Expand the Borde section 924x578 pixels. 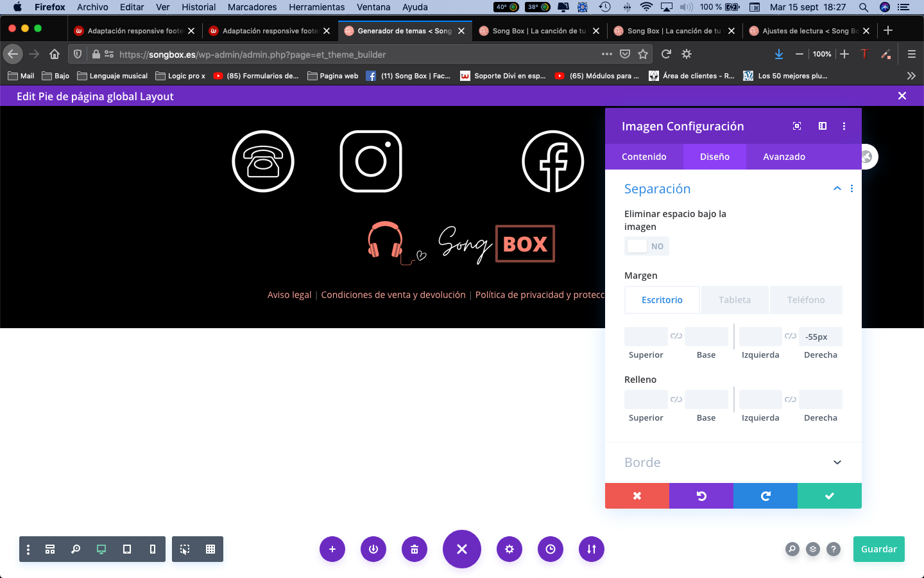pos(837,462)
